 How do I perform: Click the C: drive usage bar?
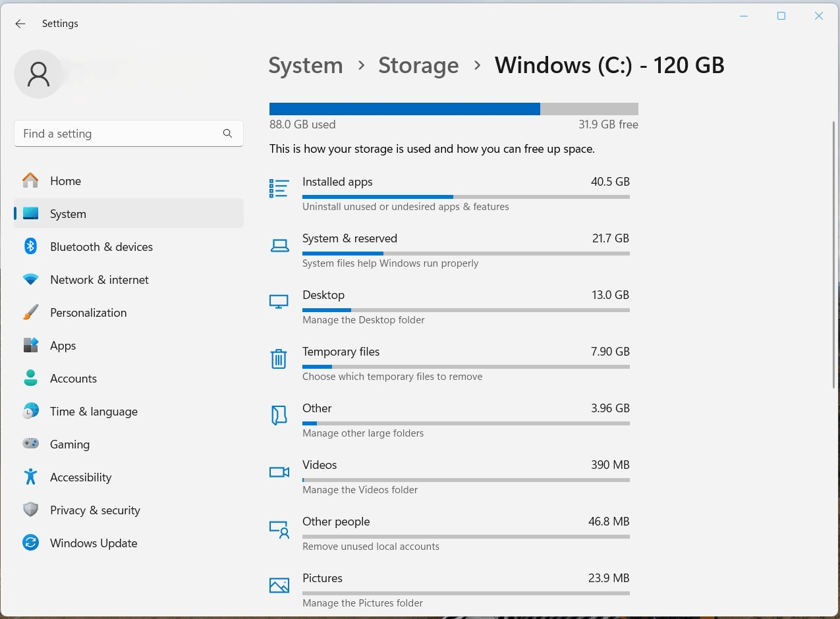[453, 109]
